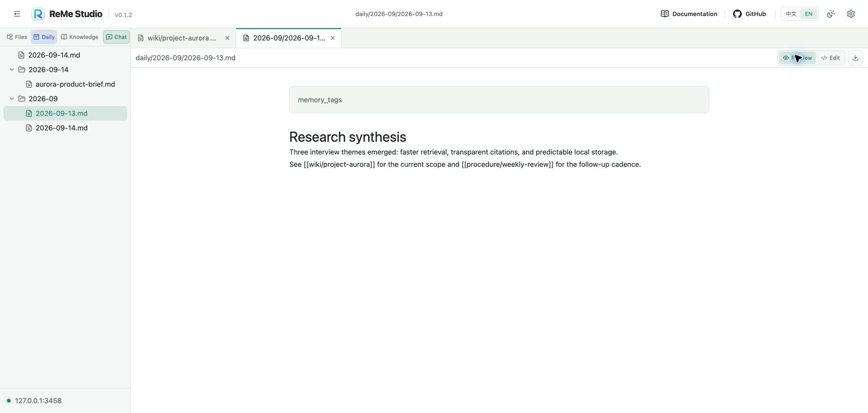Image resolution: width=868 pixels, height=413 pixels.
Task: Open settings gear icon
Action: coord(851,14)
